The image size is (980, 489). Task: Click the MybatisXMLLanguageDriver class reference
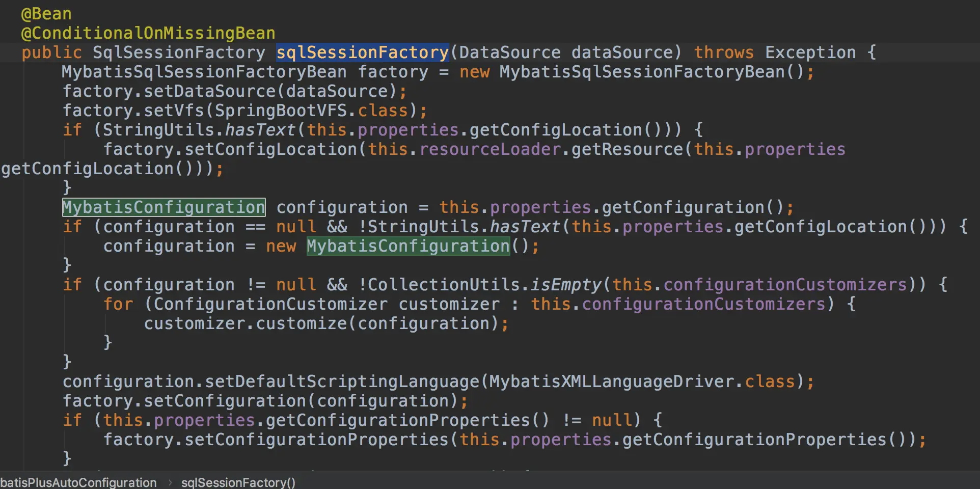tap(612, 382)
